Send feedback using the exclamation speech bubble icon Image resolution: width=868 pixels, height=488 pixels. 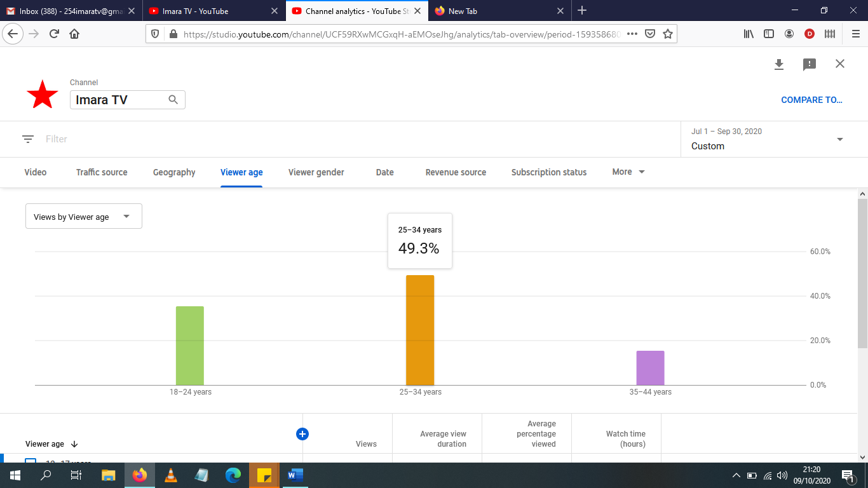coord(810,64)
